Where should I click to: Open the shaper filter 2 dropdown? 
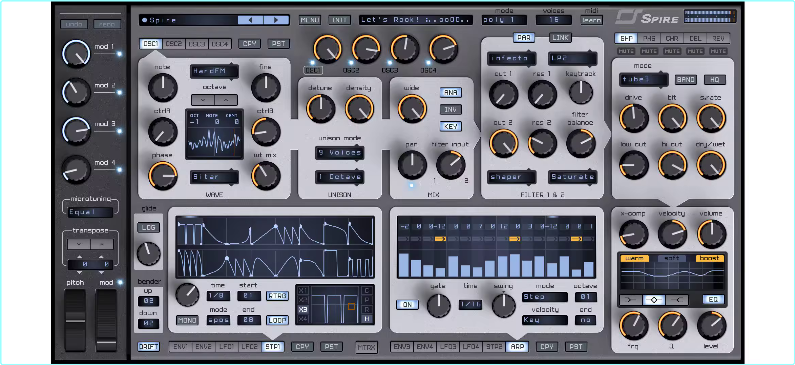[x=512, y=177]
